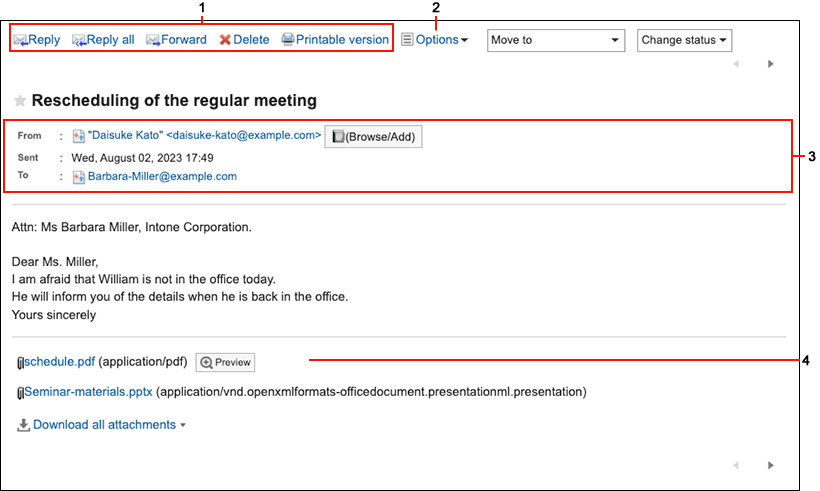Viewport: 820px width, 491px height.
Task: Click the Forward envelope icon
Action: point(153,40)
